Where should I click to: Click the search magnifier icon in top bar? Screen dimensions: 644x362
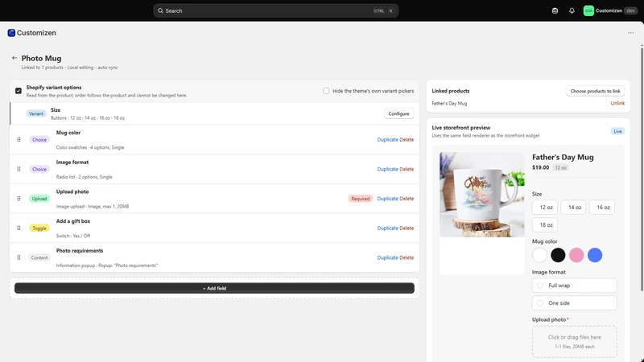pos(160,10)
